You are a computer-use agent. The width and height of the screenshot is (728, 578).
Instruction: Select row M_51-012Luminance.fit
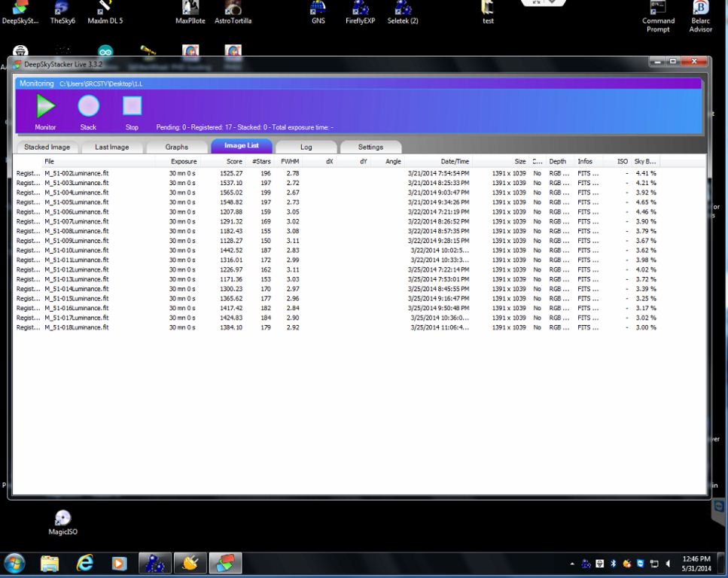pos(336,269)
